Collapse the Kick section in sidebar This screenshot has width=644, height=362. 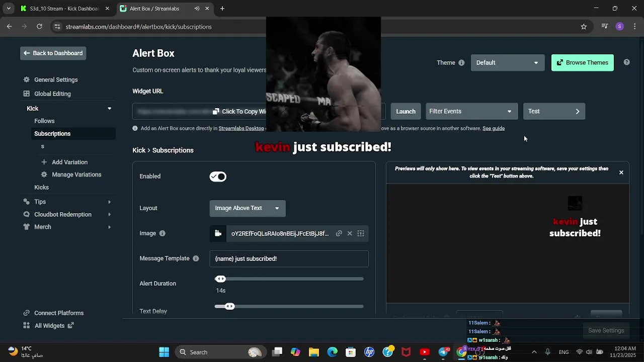pyautogui.click(x=109, y=109)
